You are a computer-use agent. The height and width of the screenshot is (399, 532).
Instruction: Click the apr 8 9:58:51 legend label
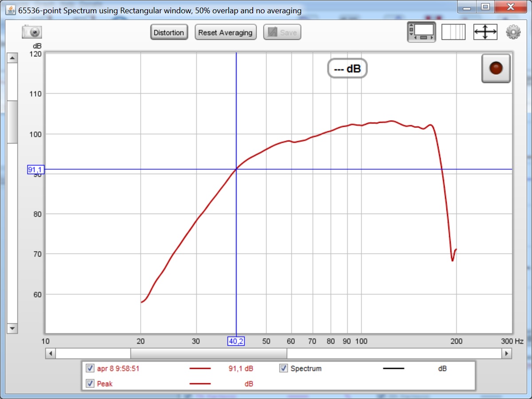[118, 368]
